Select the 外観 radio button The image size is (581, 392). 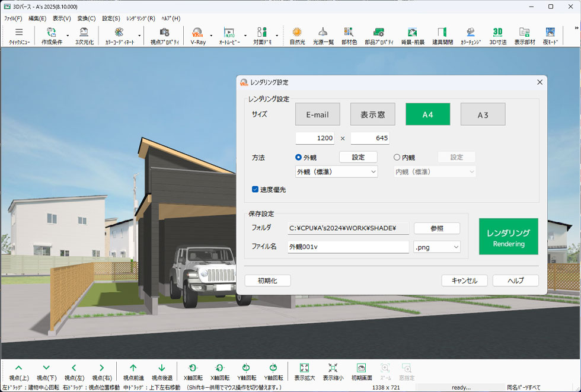298,158
